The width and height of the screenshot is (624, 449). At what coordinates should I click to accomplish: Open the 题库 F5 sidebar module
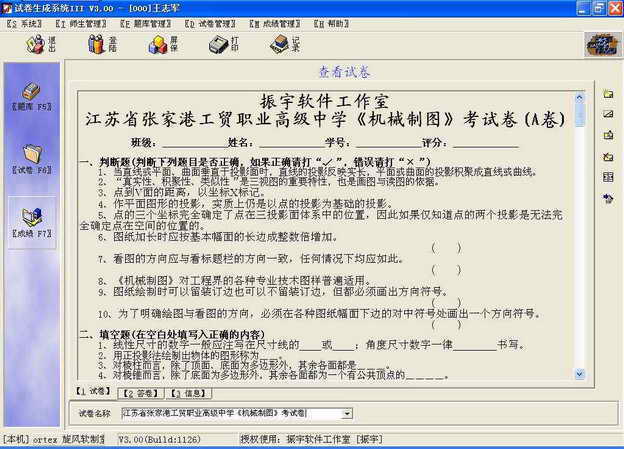pyautogui.click(x=31, y=96)
